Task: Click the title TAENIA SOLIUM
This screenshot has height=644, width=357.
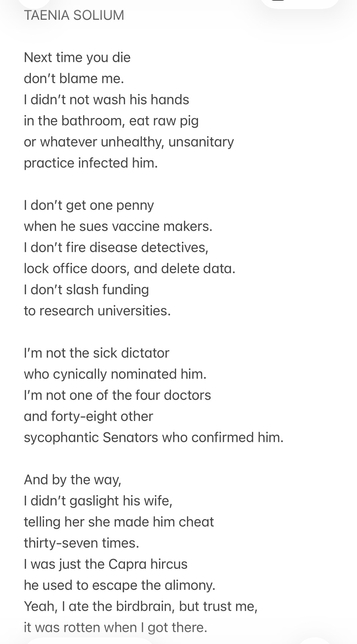Action: click(x=74, y=15)
